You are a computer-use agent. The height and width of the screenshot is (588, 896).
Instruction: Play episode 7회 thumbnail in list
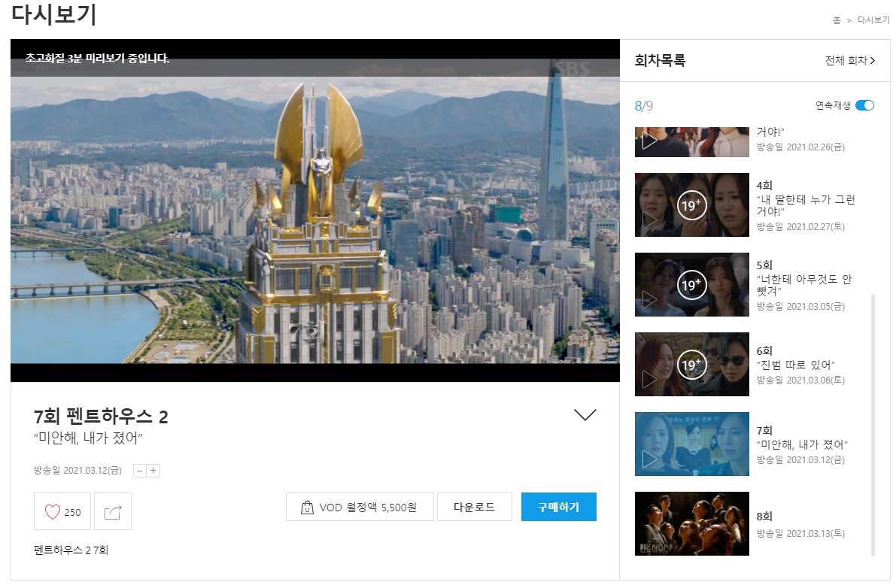(691, 444)
